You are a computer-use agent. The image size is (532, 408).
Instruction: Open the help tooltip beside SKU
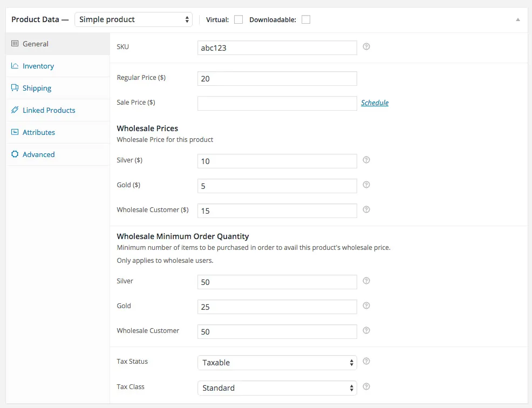point(366,47)
